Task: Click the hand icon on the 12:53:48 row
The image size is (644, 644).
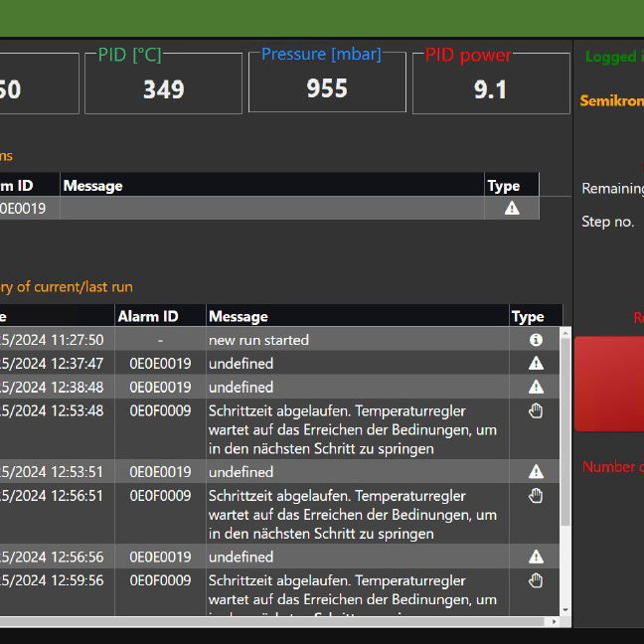Action: tap(536, 410)
